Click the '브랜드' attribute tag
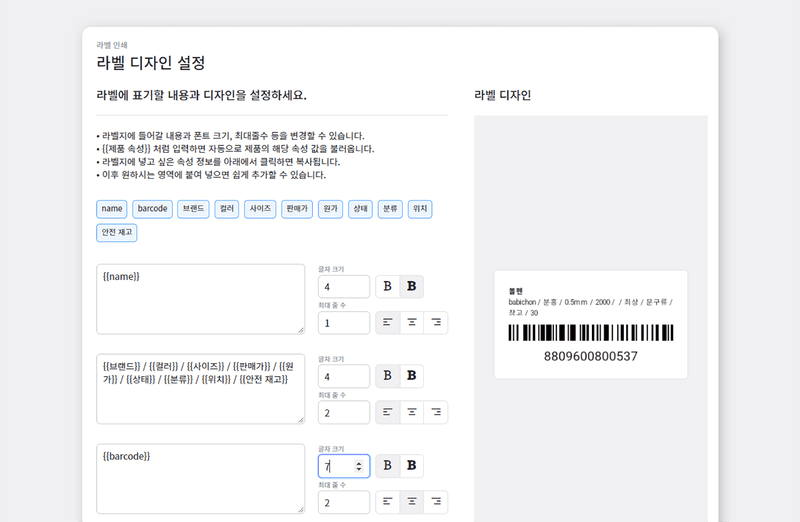The width and height of the screenshot is (800, 522). (193, 209)
